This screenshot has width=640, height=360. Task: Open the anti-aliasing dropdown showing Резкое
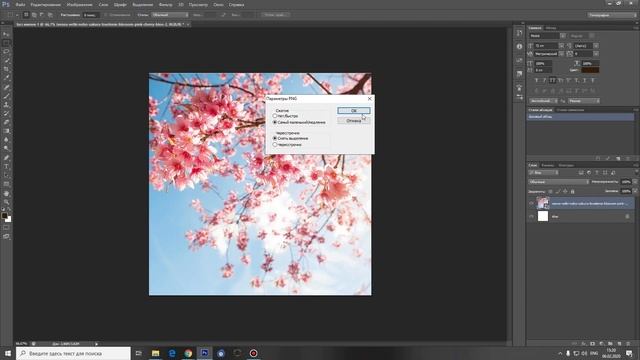coord(584,101)
